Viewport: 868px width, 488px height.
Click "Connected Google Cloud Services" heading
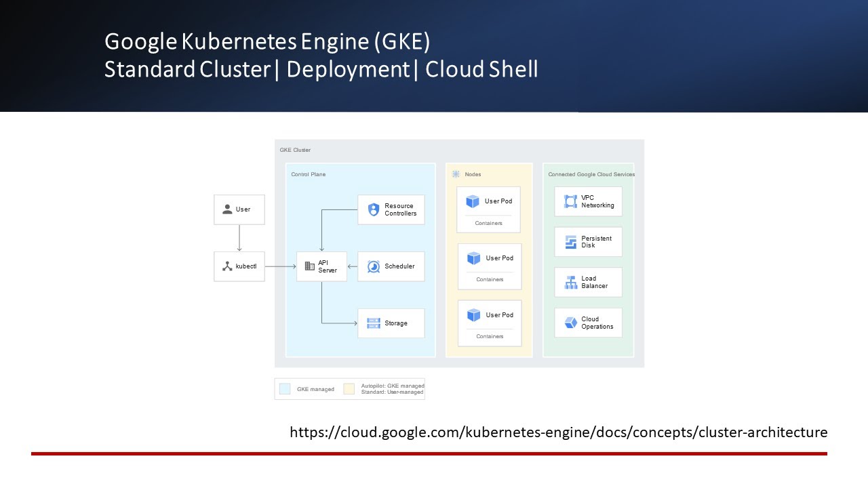[x=591, y=174]
